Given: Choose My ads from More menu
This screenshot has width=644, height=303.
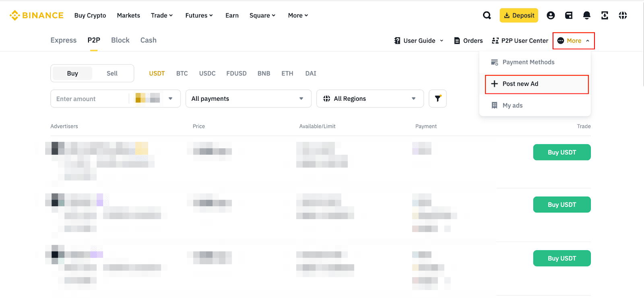Looking at the screenshot, I should (535, 106).
